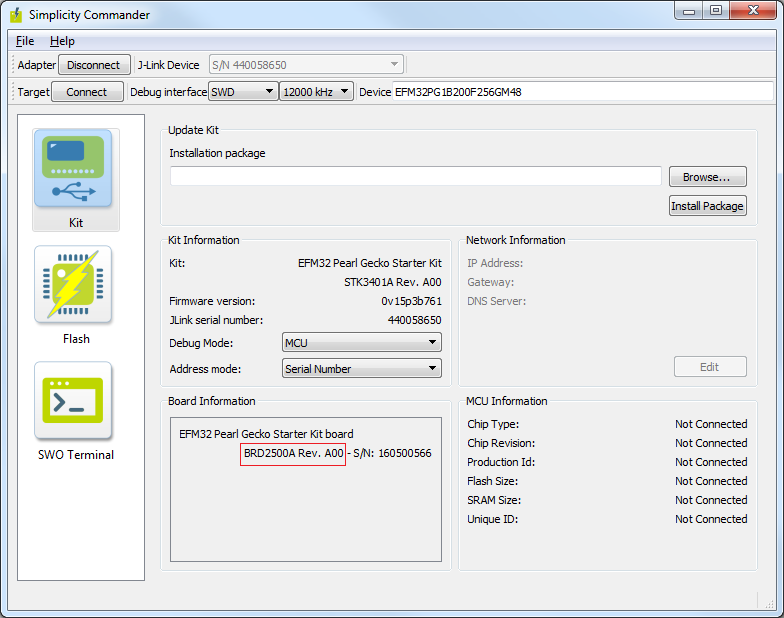The height and width of the screenshot is (618, 784).
Task: Click the Install Package button
Action: [707, 206]
